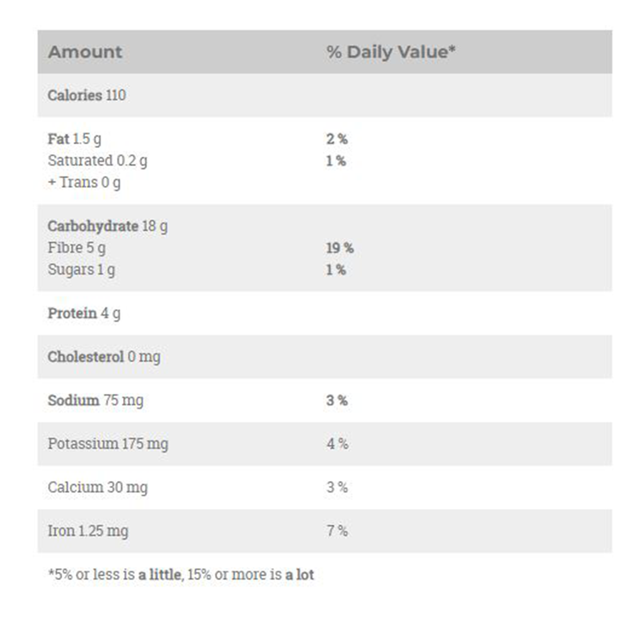Click the Sugars 1 g line
This screenshot has width=644, height=644.
(x=81, y=269)
